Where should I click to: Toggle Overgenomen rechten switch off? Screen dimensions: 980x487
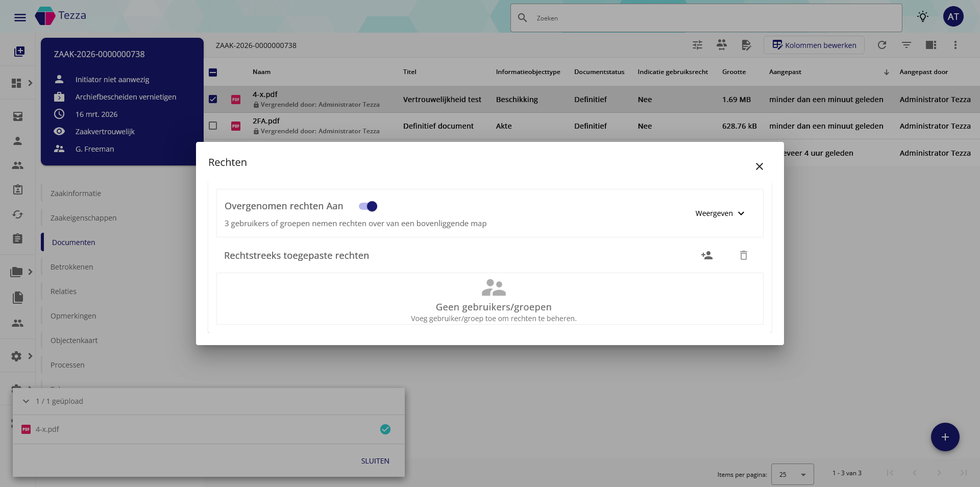tap(368, 206)
